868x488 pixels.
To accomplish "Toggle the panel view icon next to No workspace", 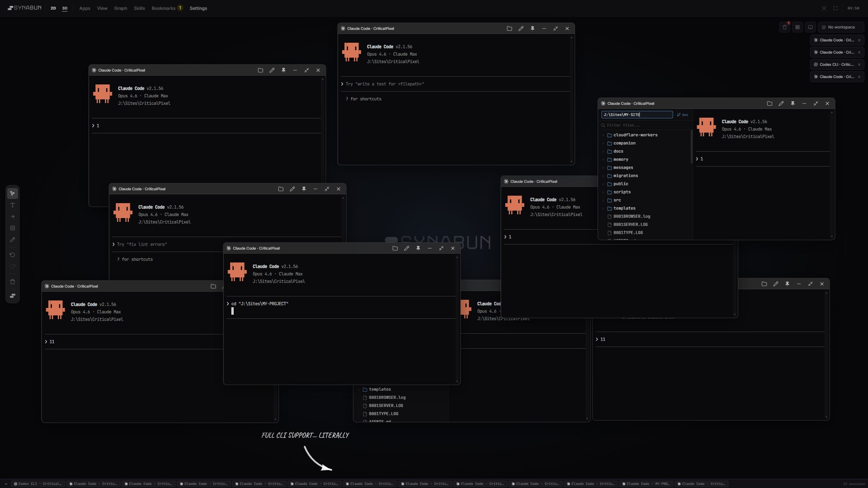I will [810, 27].
